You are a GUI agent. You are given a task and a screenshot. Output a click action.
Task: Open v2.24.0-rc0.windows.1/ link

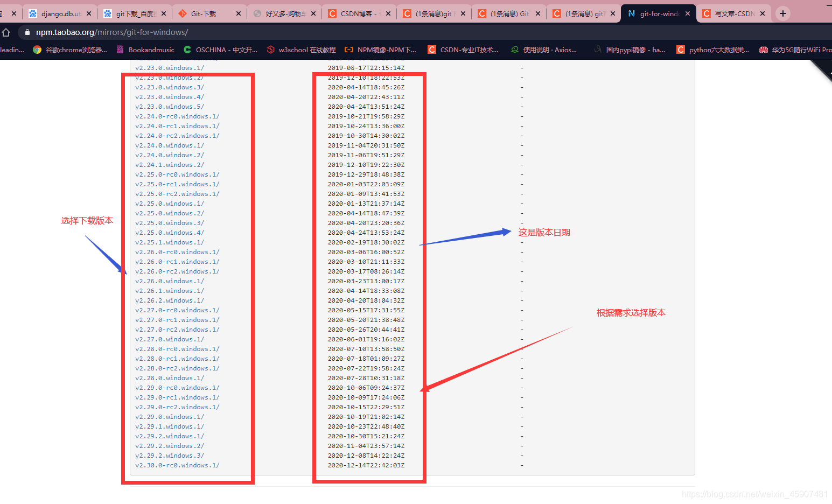click(x=177, y=116)
